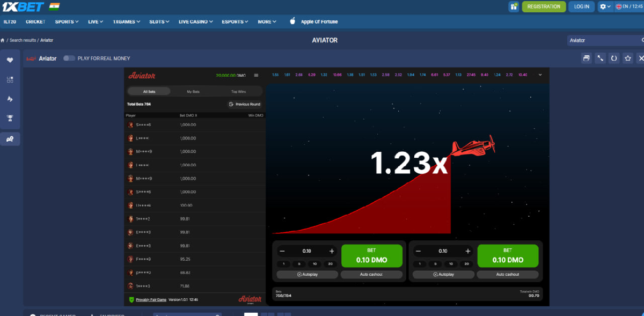This screenshot has height=316, width=644.
Task: Expand the MORE dropdown menu
Action: (267, 21)
